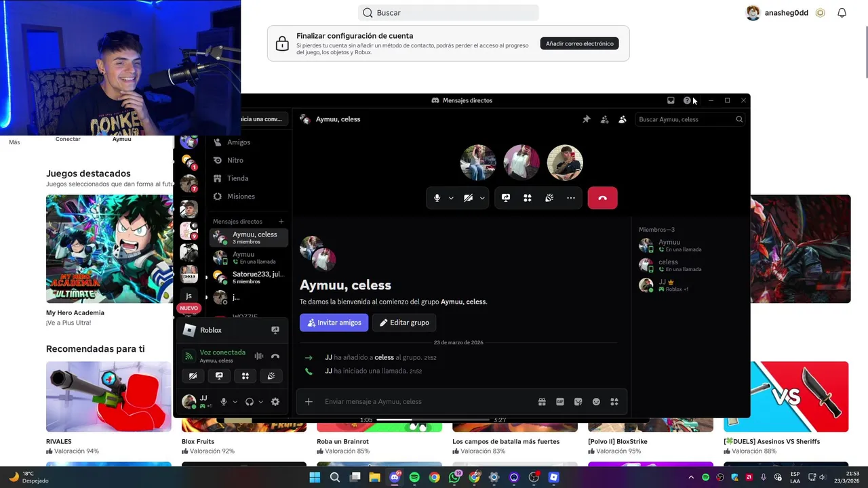
Task: Open Roblox notifications bell
Action: (842, 13)
